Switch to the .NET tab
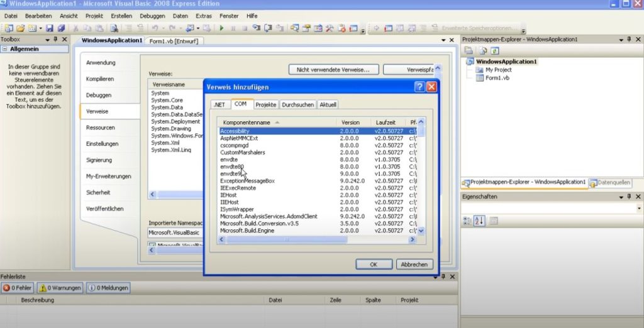The width and height of the screenshot is (644, 328). [218, 104]
